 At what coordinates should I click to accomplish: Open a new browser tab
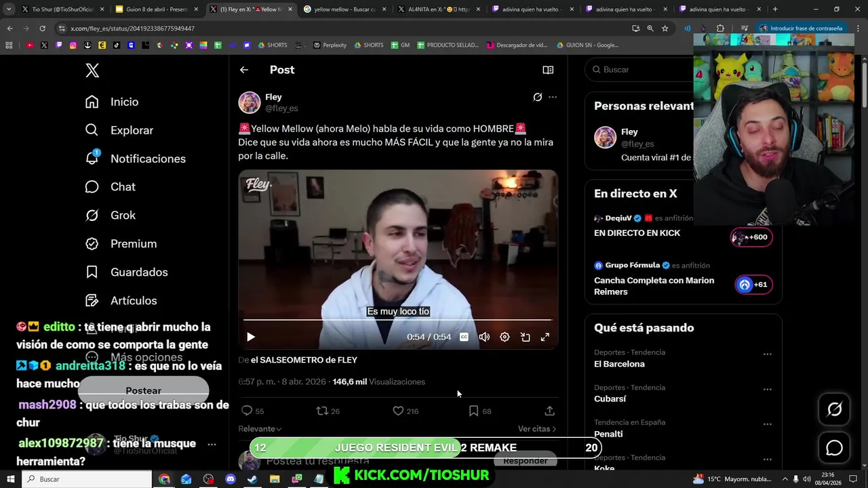775,9
